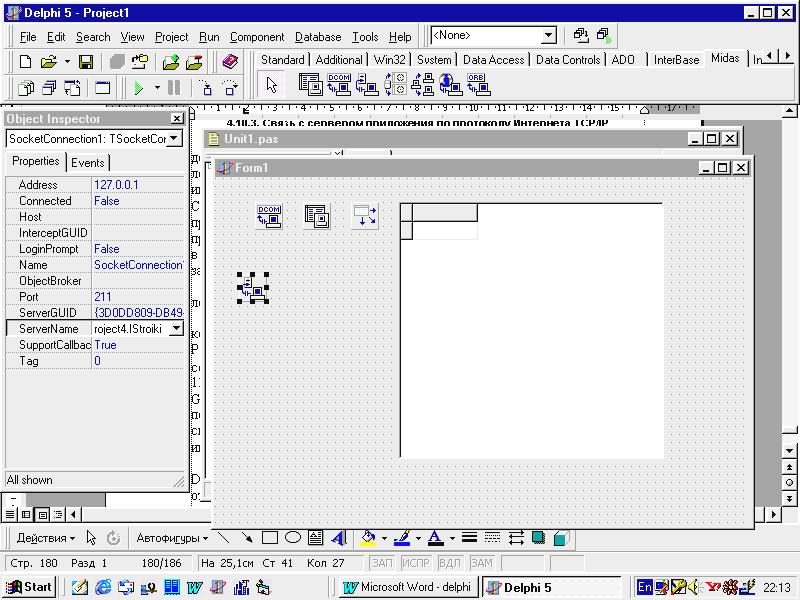The image size is (800, 600).
Task: Open the Действия drawing menu
Action: (x=45, y=538)
